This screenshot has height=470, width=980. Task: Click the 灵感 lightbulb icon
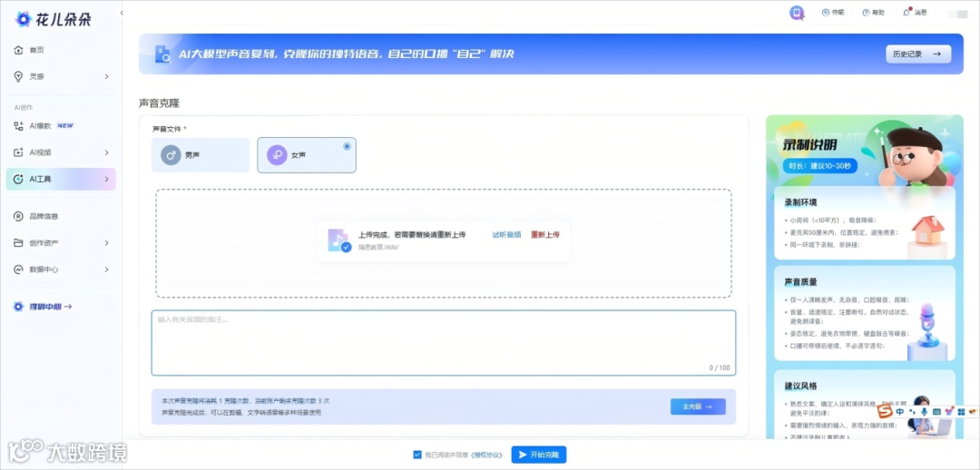[18, 76]
